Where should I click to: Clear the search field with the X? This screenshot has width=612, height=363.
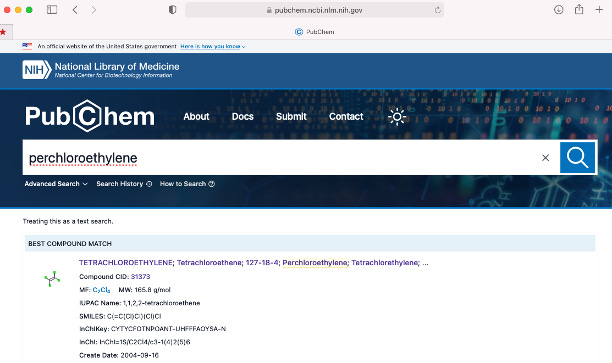[x=546, y=157]
